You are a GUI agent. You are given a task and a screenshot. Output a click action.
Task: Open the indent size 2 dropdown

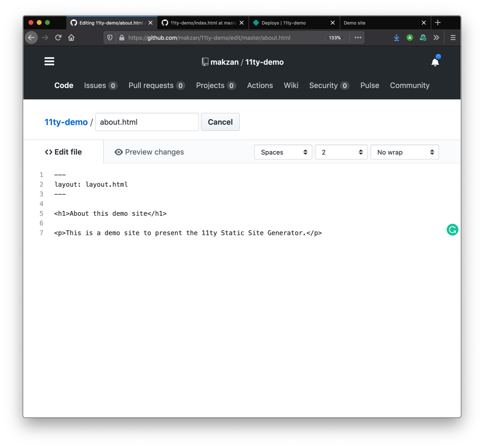click(341, 152)
